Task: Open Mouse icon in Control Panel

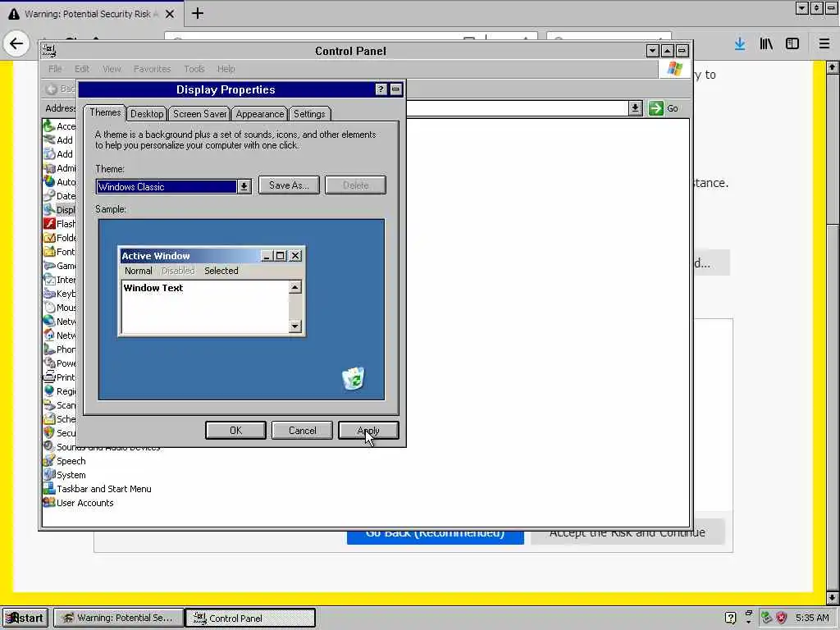Action: [x=49, y=307]
